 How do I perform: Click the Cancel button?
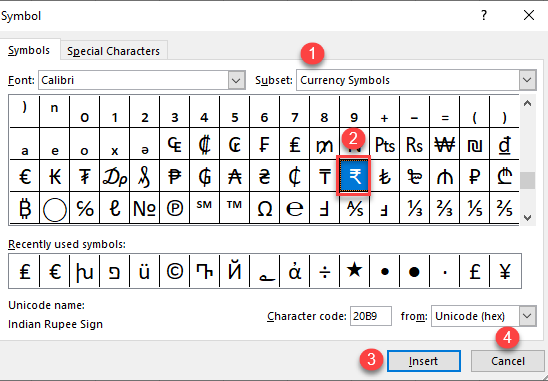pyautogui.click(x=507, y=361)
